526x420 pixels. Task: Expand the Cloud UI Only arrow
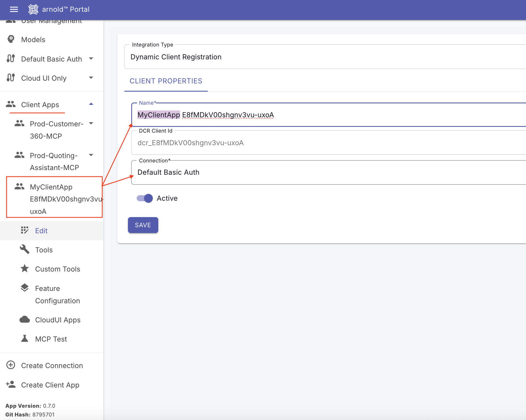91,78
